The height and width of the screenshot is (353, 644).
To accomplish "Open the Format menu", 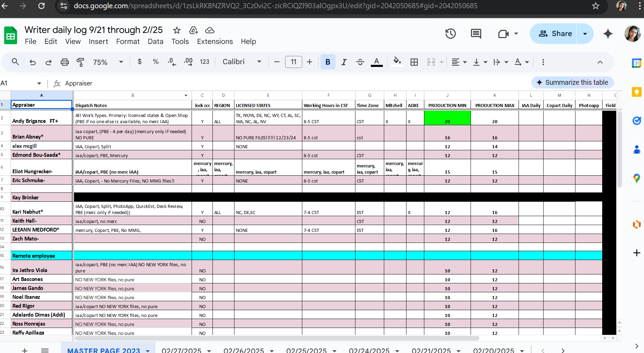I will point(128,42).
